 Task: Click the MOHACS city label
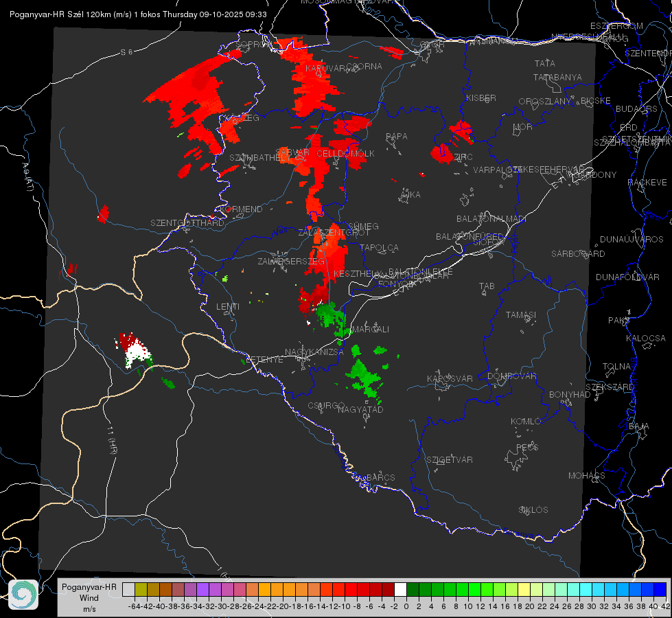coord(586,476)
